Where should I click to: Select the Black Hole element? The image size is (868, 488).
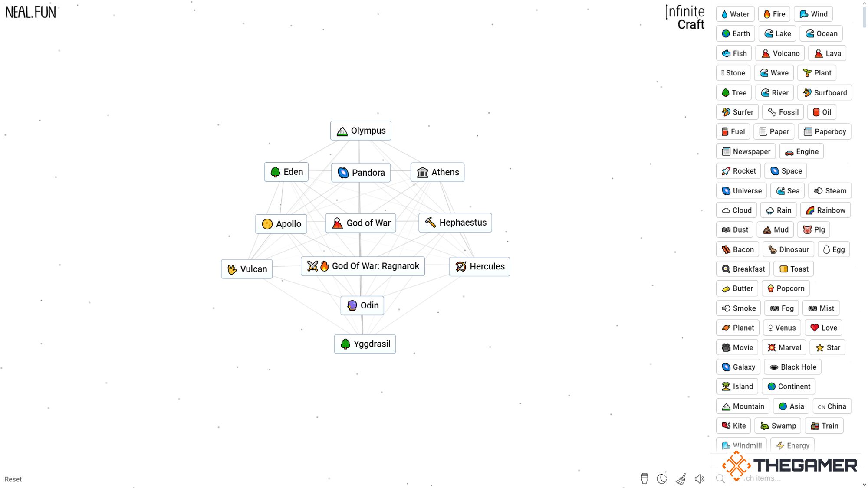[x=793, y=367]
